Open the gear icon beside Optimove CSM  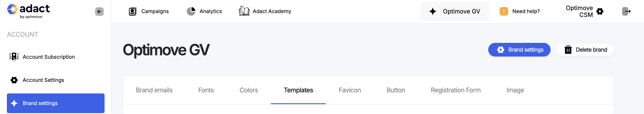599,12
